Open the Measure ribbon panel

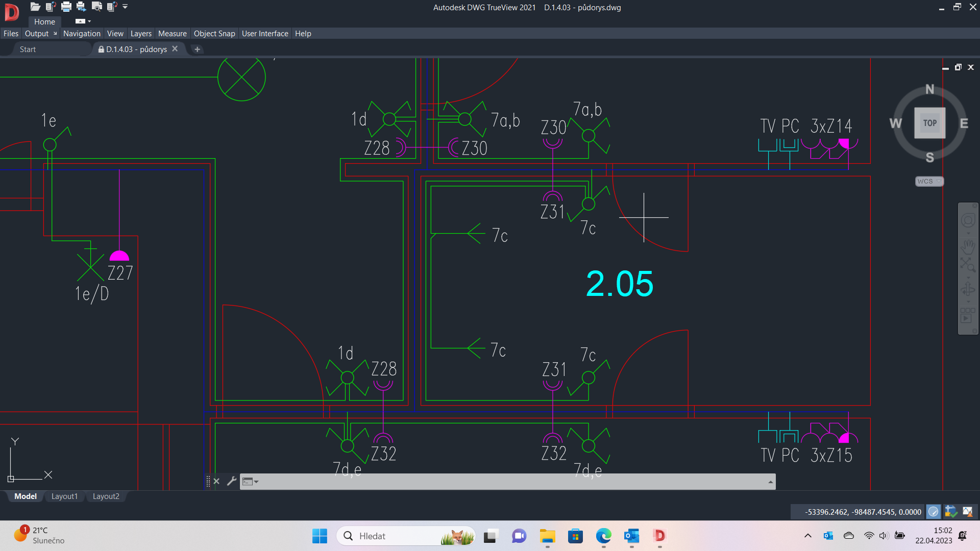pyautogui.click(x=173, y=33)
